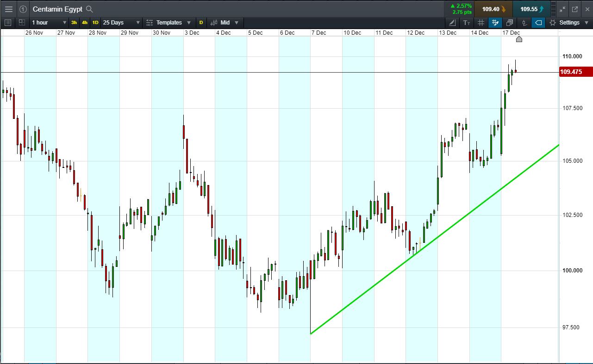Click the search magnifier beside Centamin Egypt
The width and height of the screenshot is (593, 364).
coord(90,9)
